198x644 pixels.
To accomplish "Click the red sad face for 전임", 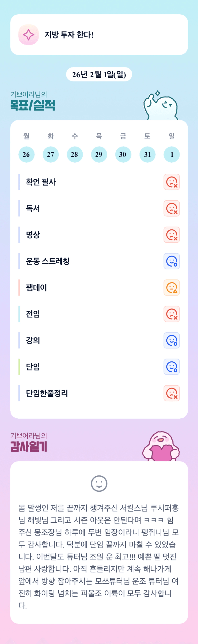I will pyautogui.click(x=171, y=314).
